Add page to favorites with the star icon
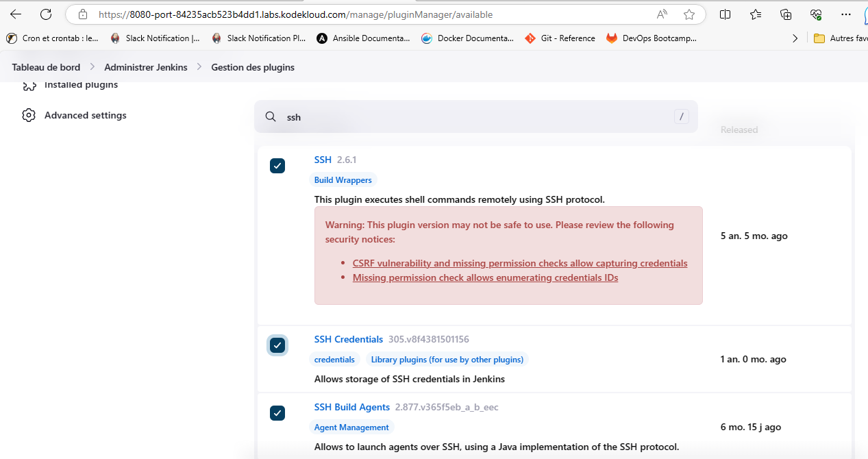 click(x=689, y=14)
